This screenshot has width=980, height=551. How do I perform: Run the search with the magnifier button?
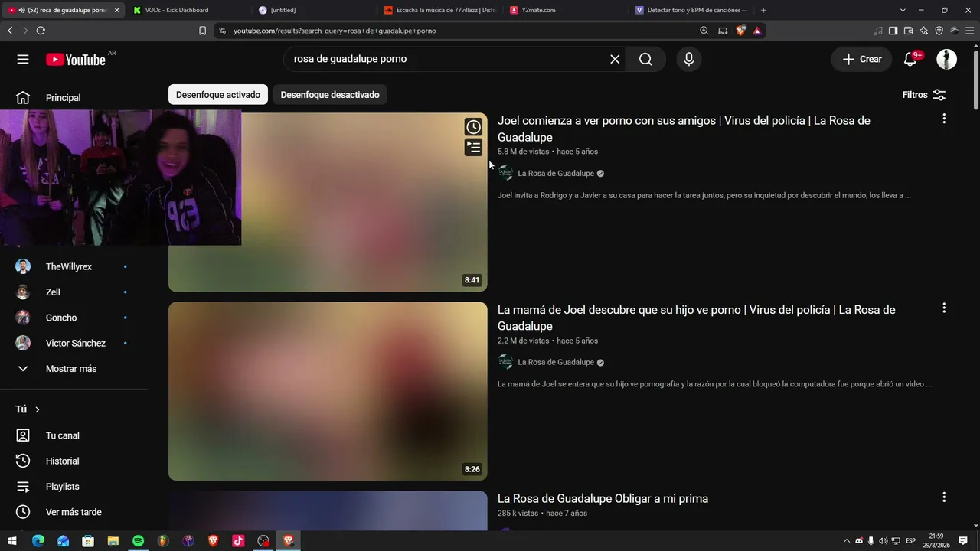click(x=645, y=59)
